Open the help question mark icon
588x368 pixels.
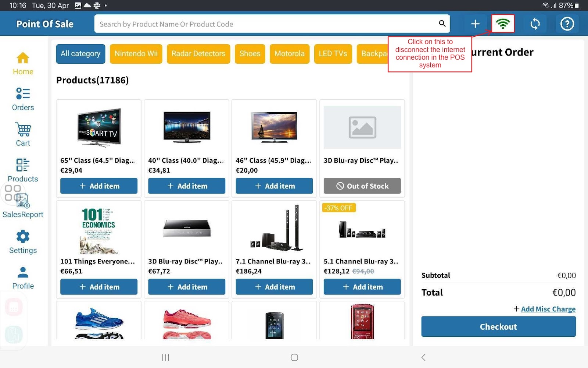point(567,24)
